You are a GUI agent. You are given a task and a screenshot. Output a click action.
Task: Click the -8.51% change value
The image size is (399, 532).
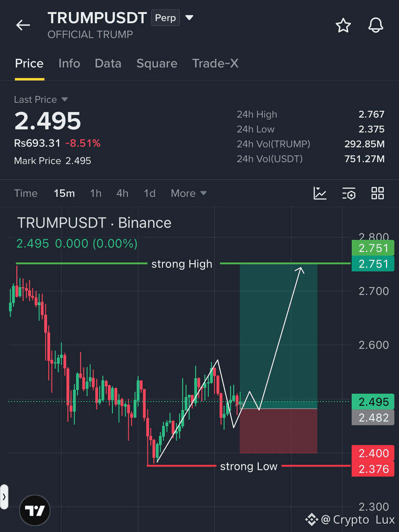pyautogui.click(x=83, y=143)
